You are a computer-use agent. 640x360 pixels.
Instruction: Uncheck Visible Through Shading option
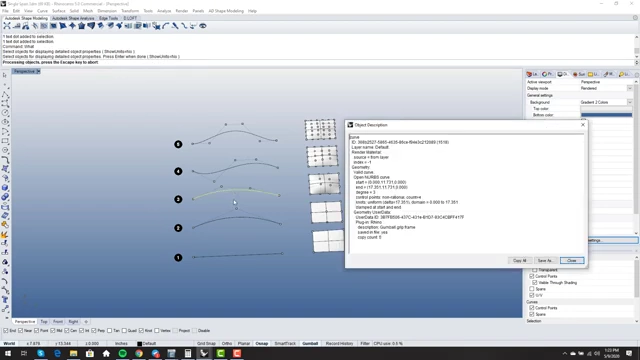tap(535, 282)
